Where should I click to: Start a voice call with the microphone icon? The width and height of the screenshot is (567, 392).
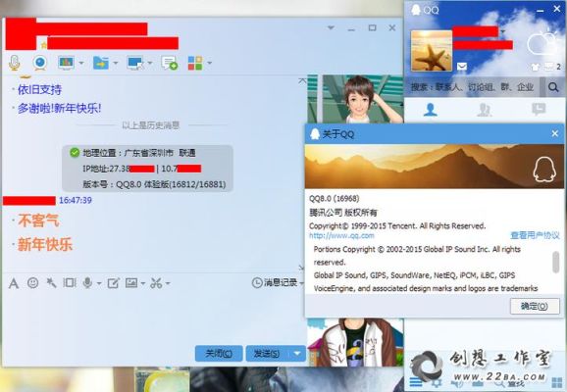(x=15, y=63)
